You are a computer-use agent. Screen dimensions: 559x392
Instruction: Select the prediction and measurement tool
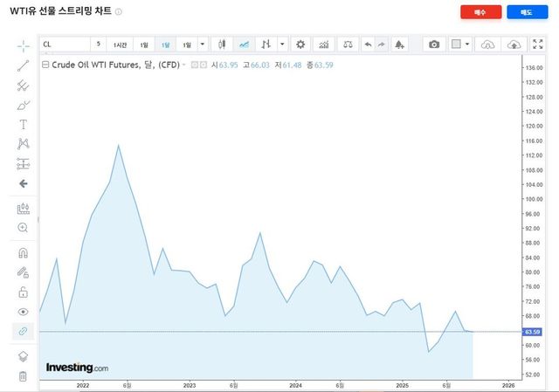pos(24,163)
